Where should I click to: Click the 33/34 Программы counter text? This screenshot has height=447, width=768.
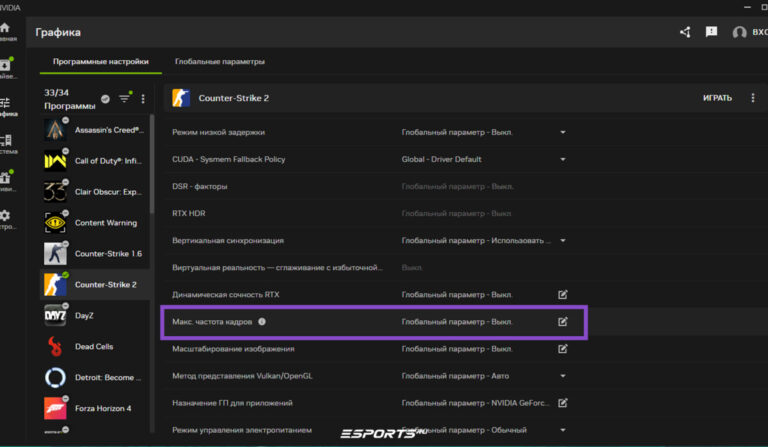tap(70, 99)
